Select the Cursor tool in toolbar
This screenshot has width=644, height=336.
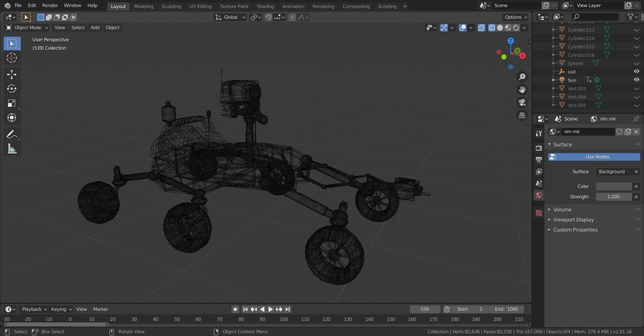click(12, 58)
